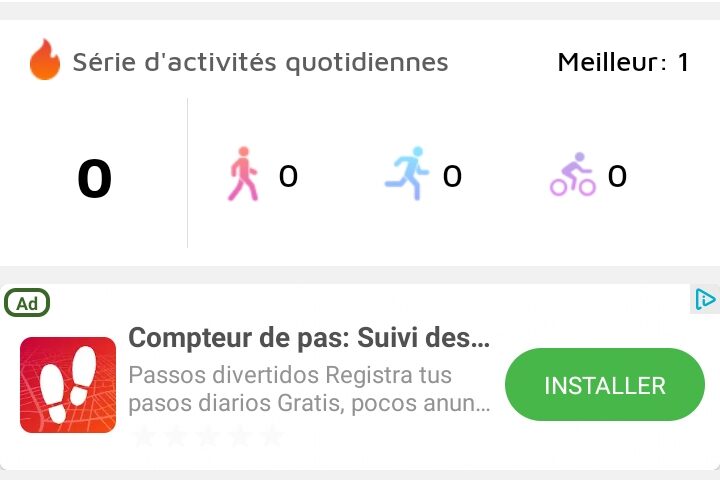Open the red footprints app icon
The image size is (720, 480).
click(x=68, y=385)
